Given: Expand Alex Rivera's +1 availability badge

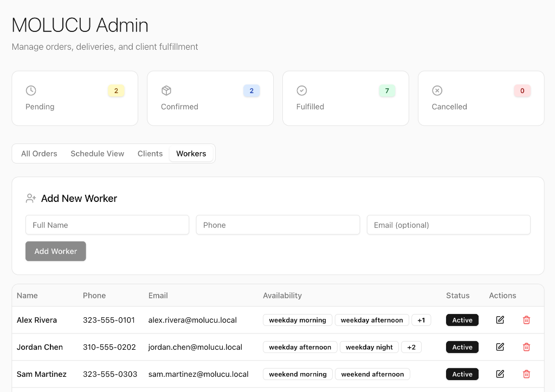Looking at the screenshot, I should click(x=421, y=320).
